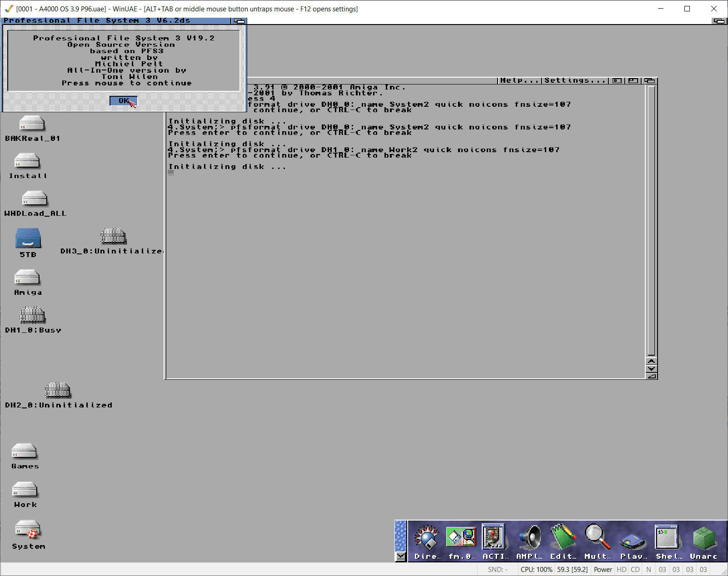The image size is (728, 576).
Task: Launch fm.0 from the dock
Action: [x=461, y=541]
